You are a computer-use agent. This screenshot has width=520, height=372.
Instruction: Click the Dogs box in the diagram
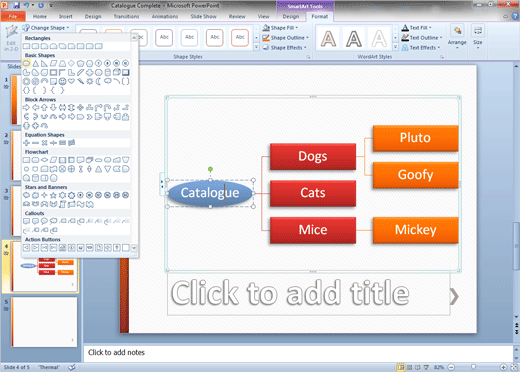313,156
